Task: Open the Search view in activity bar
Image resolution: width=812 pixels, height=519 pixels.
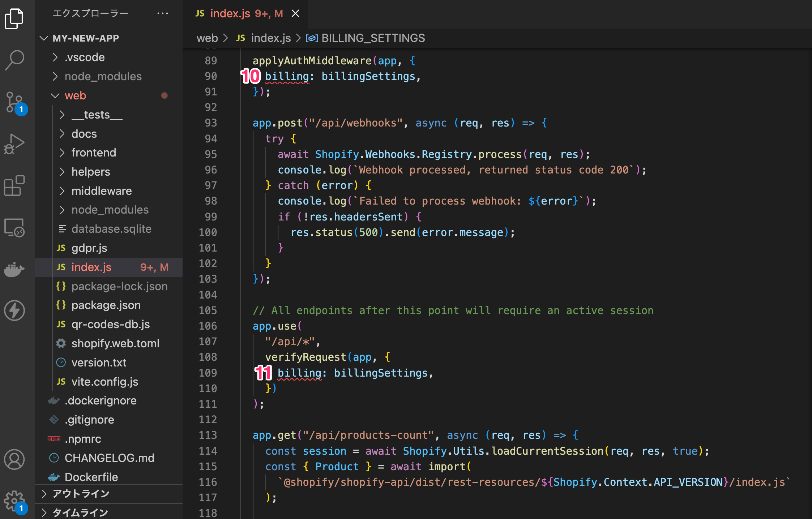Action: [14, 60]
